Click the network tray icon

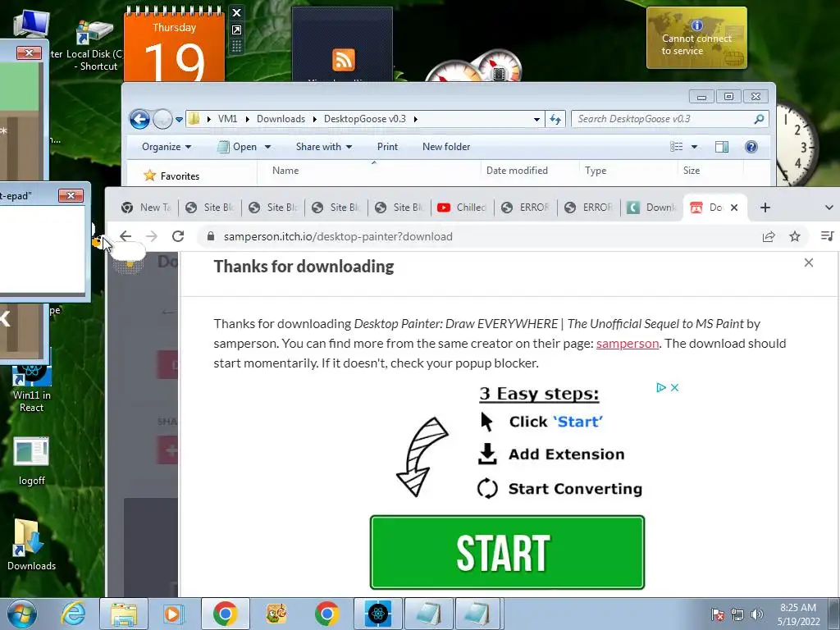coord(737,614)
